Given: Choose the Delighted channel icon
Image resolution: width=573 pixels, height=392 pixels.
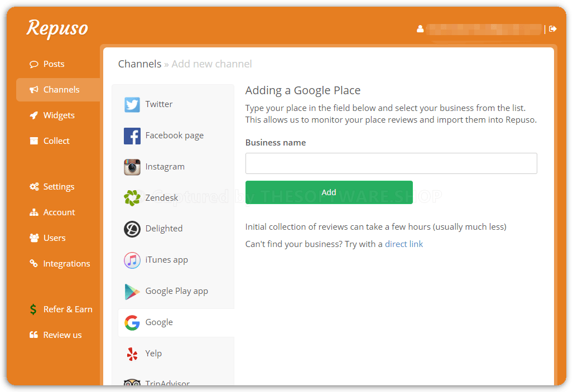Looking at the screenshot, I should [132, 229].
